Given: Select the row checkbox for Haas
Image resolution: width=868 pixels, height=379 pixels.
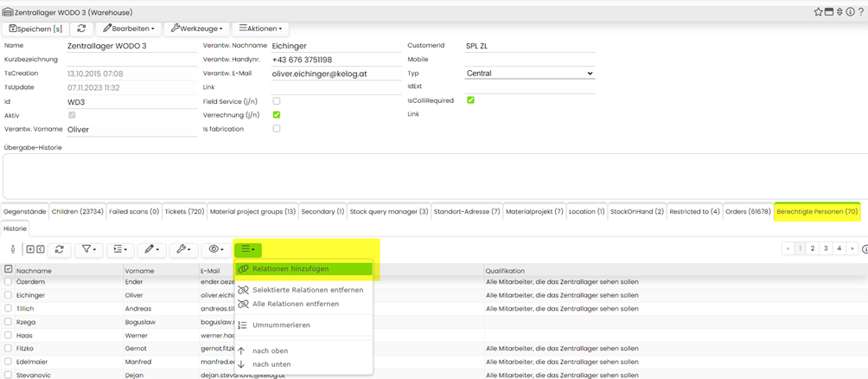Looking at the screenshot, I should click(x=8, y=335).
